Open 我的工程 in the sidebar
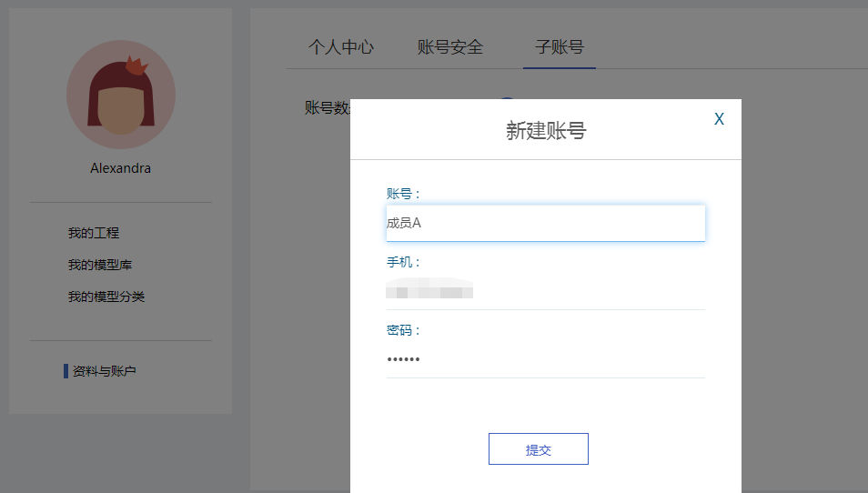 94,233
